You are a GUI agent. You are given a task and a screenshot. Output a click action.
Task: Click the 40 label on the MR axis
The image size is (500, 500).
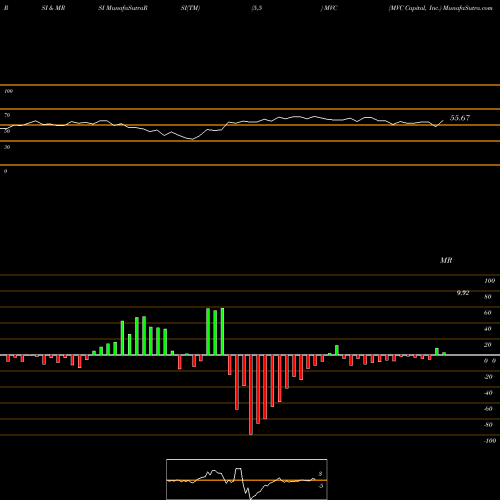(x=488, y=329)
